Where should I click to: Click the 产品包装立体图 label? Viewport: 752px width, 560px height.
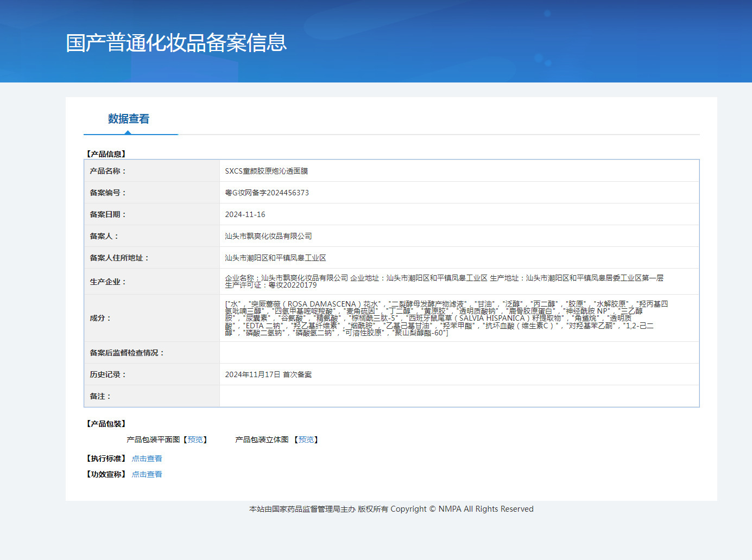pyautogui.click(x=262, y=440)
